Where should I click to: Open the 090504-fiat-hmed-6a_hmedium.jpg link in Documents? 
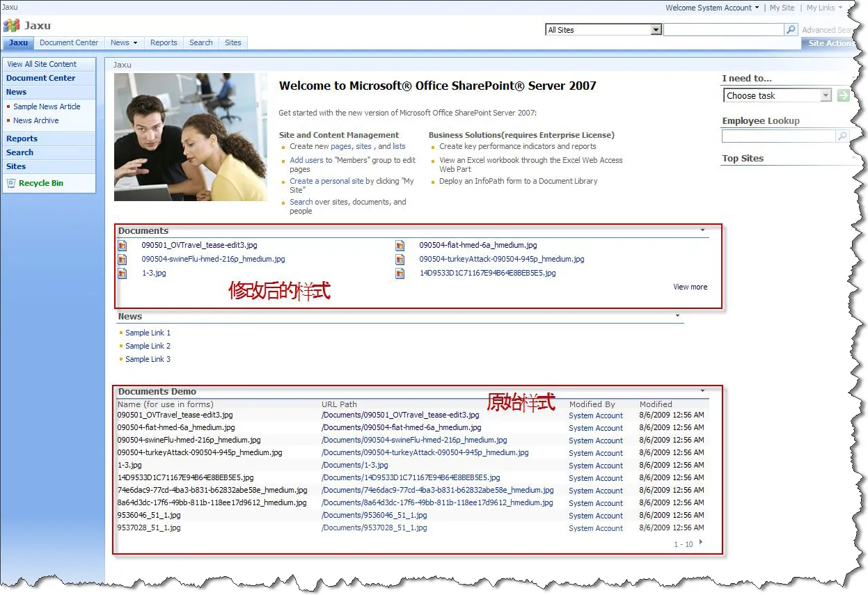(478, 245)
